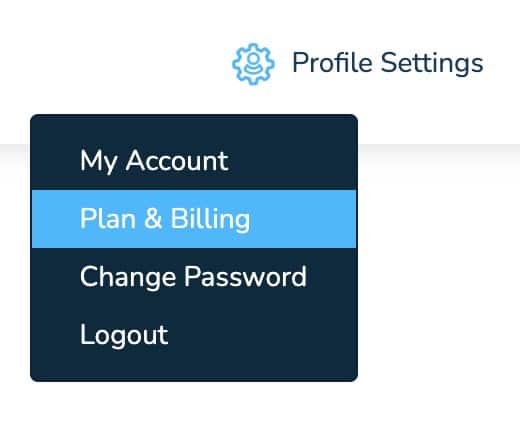Select the highlighted Plan & Billing option
This screenshot has width=520, height=432.
pos(194,219)
